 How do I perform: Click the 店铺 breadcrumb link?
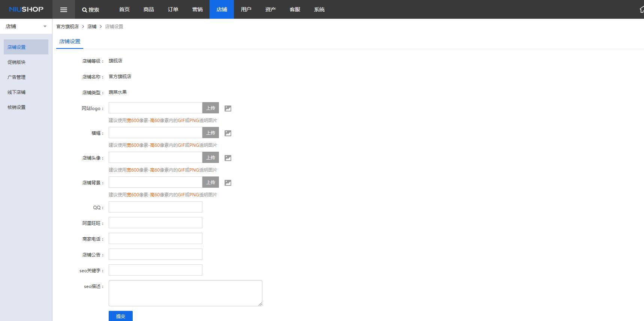pyautogui.click(x=92, y=26)
